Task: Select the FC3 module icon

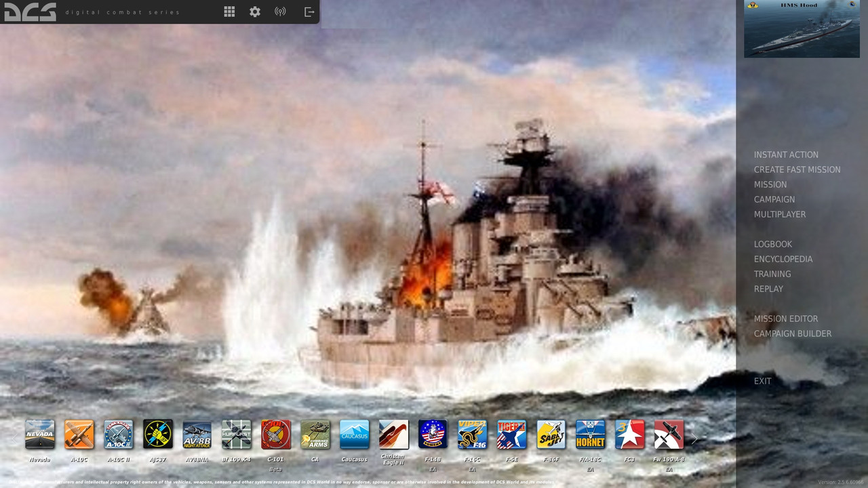Action: [630, 434]
